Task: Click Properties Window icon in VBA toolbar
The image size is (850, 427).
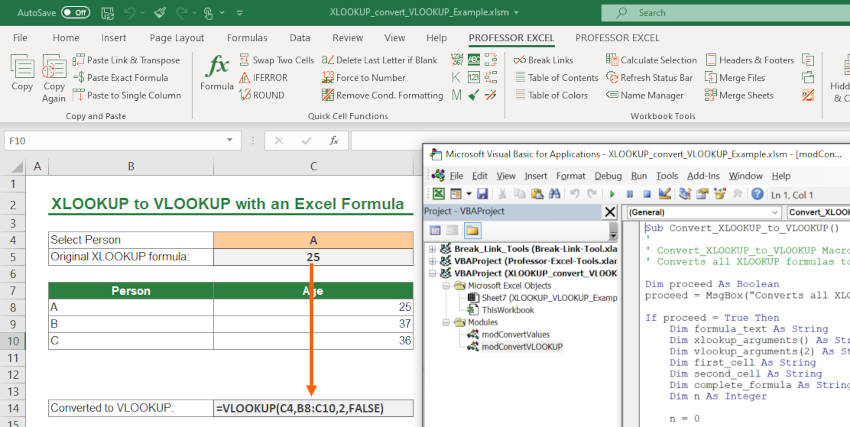Action: pyautogui.click(x=703, y=194)
